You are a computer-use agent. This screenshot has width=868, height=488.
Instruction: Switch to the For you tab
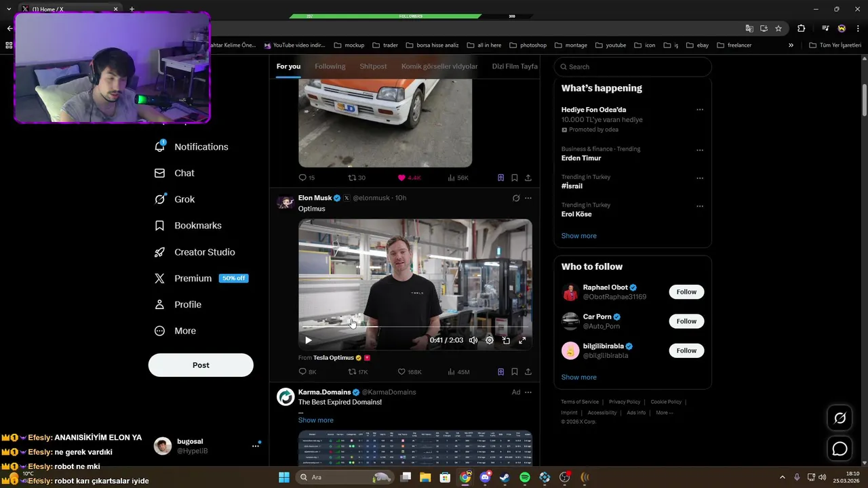tap(288, 66)
